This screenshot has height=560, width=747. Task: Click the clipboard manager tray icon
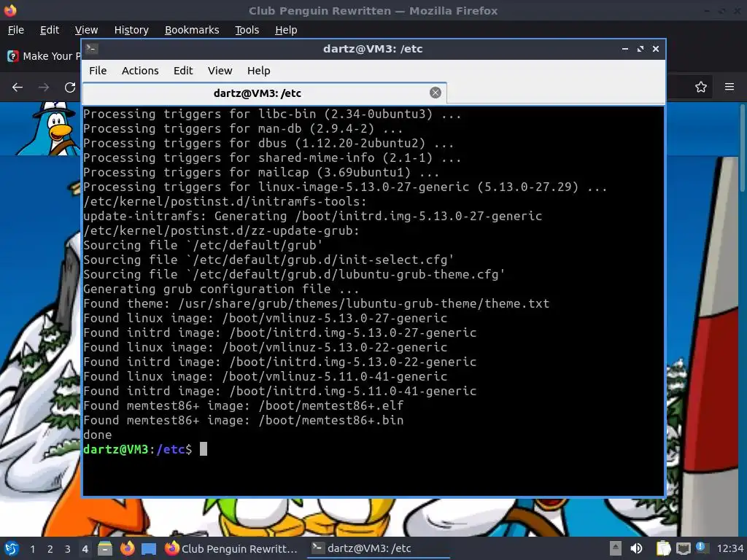pyautogui.click(x=663, y=548)
